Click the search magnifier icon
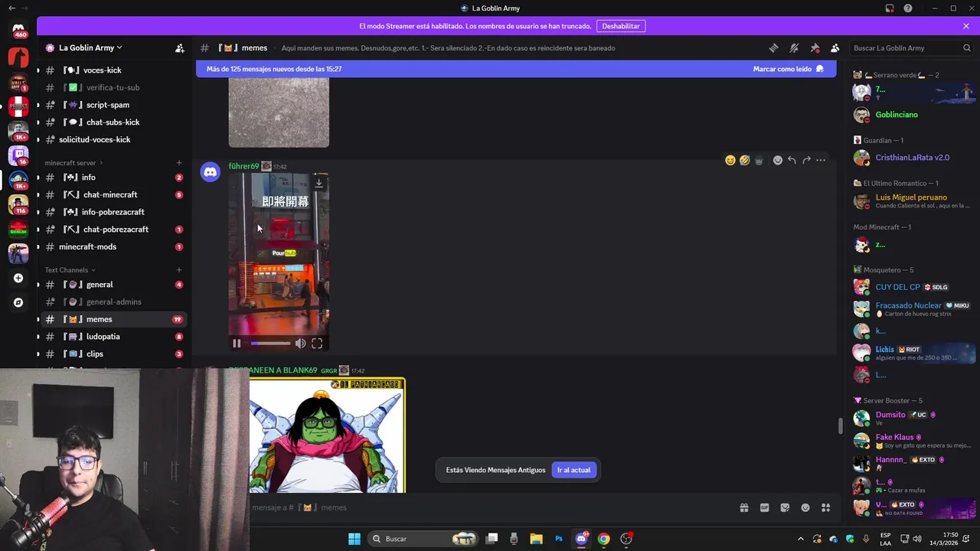 tap(966, 47)
